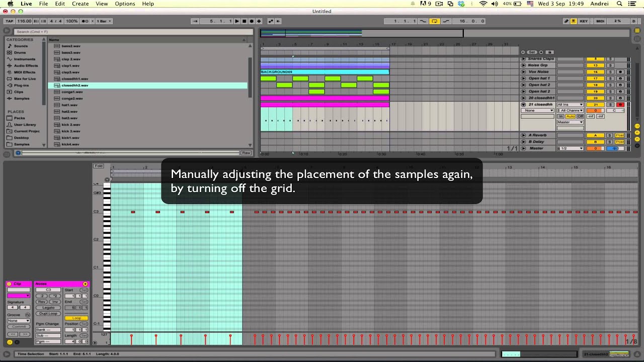
Task: Click the Wi-Fi icon in menu bar
Action: (483, 4)
